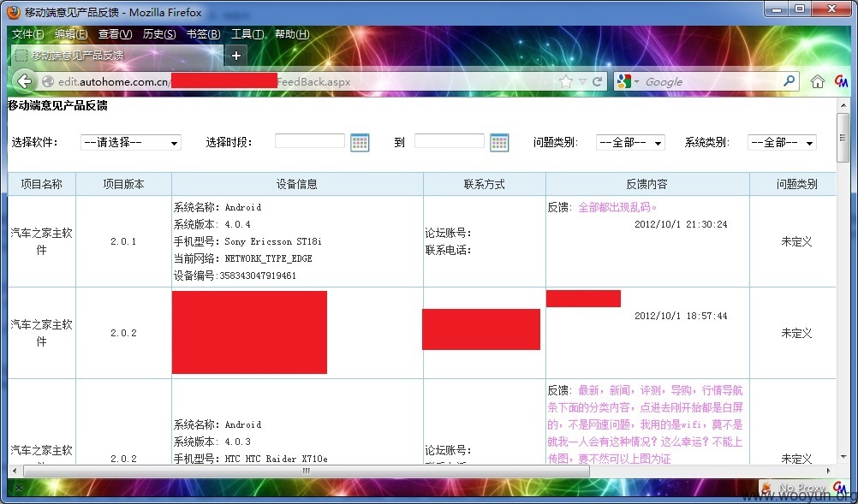This screenshot has width=858, height=504.
Task: Open start date calendar picker icon
Action: (x=360, y=143)
